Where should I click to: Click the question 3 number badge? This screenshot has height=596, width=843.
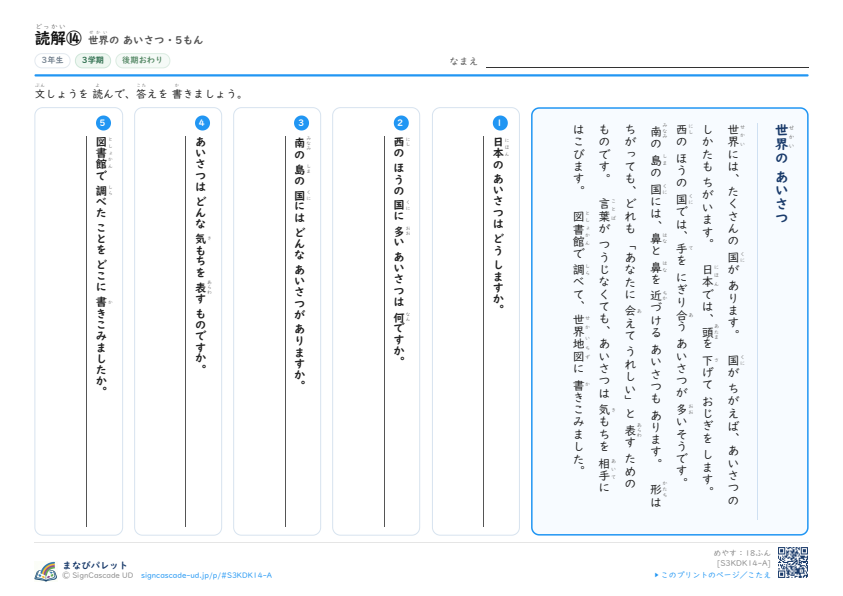301,123
